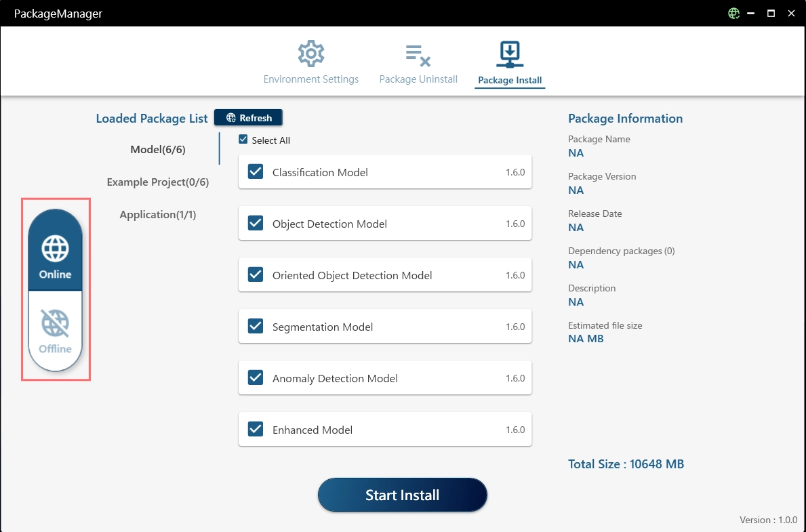
Task: Go to Package Install tab label
Action: click(x=510, y=80)
